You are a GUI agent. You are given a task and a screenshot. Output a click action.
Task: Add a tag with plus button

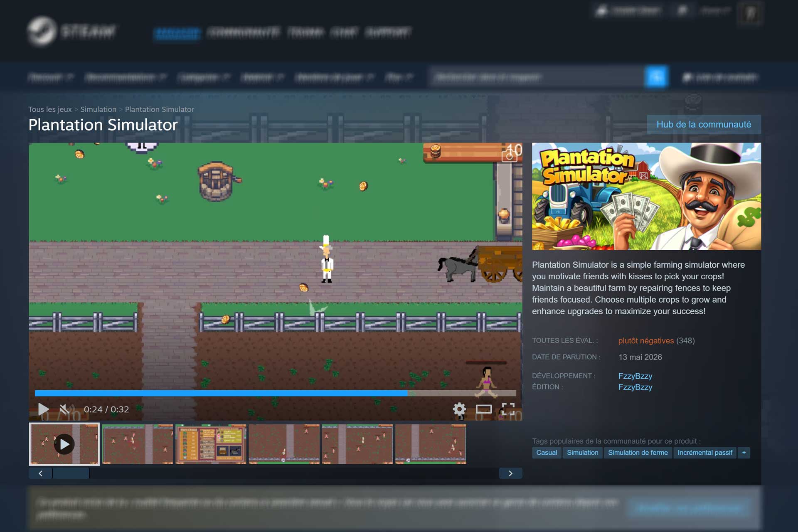coord(744,453)
